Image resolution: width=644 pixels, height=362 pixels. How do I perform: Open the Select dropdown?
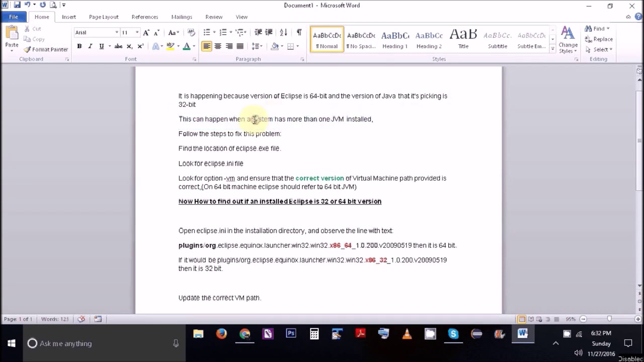pos(599,49)
